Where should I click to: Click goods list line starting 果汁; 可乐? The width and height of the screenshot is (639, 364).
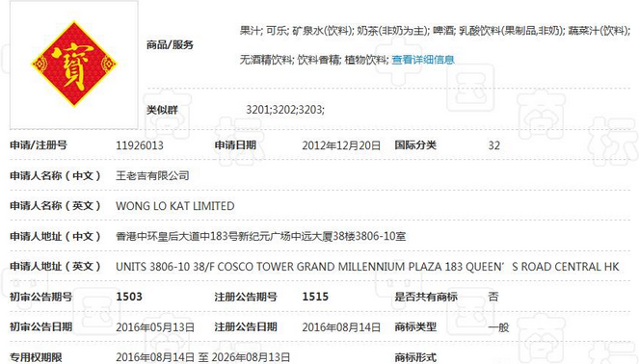point(435,31)
